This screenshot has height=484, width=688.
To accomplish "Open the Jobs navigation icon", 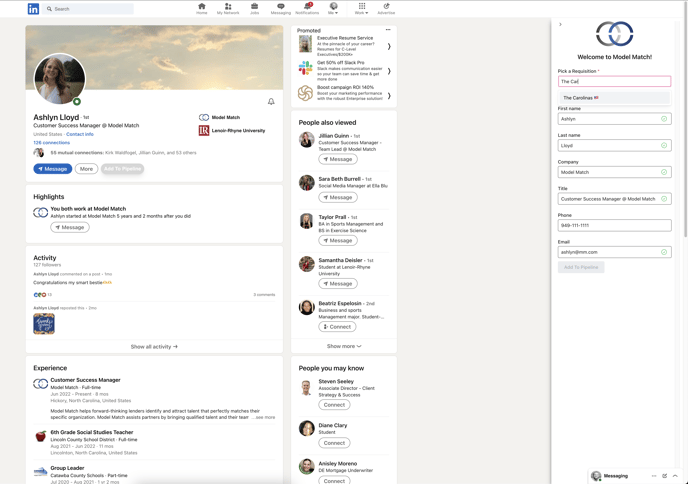I will click(x=254, y=8).
